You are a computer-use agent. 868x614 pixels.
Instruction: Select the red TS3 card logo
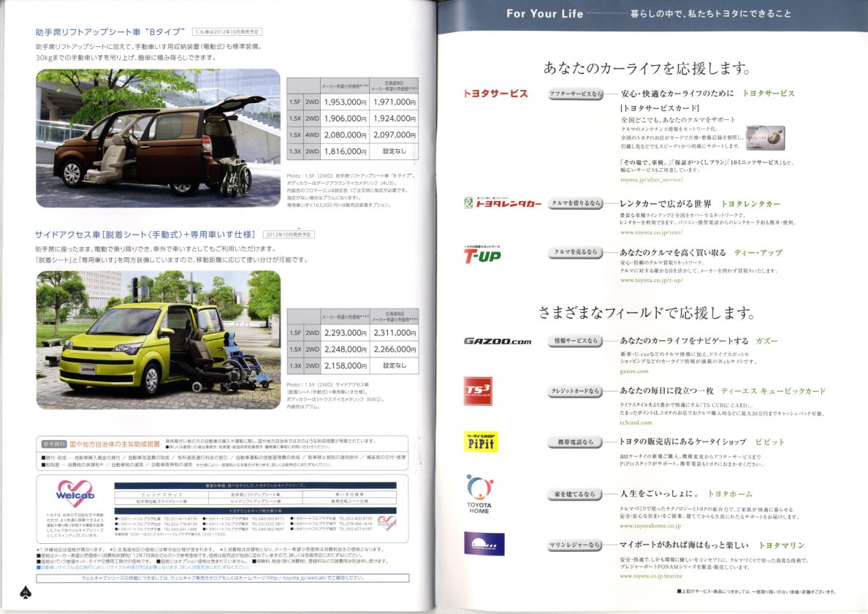coord(478,391)
